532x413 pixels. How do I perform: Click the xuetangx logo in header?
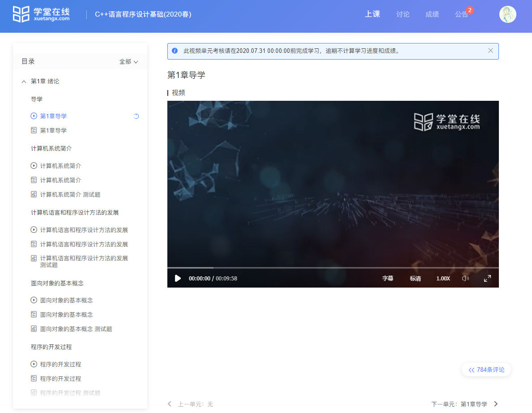(x=41, y=14)
